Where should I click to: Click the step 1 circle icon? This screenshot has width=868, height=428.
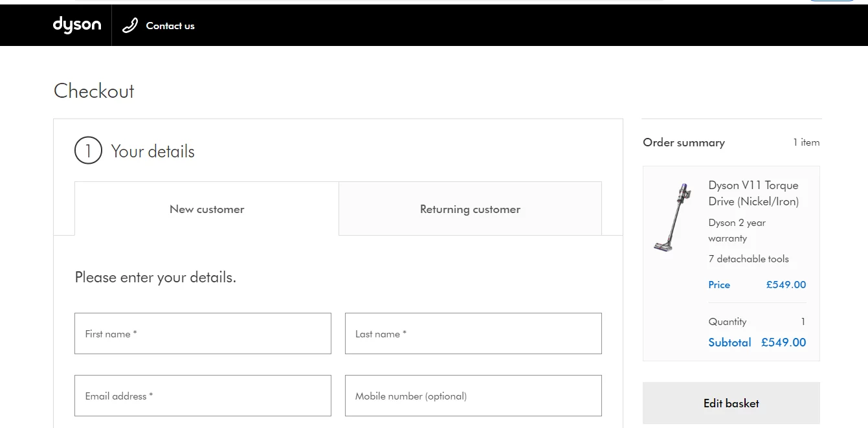(88, 152)
